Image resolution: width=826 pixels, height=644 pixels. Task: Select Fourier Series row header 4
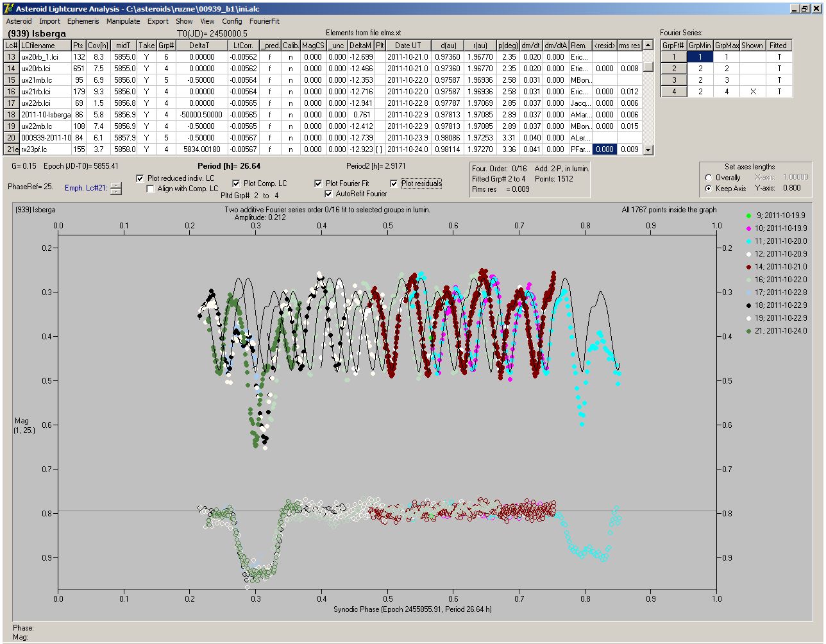tap(674, 92)
